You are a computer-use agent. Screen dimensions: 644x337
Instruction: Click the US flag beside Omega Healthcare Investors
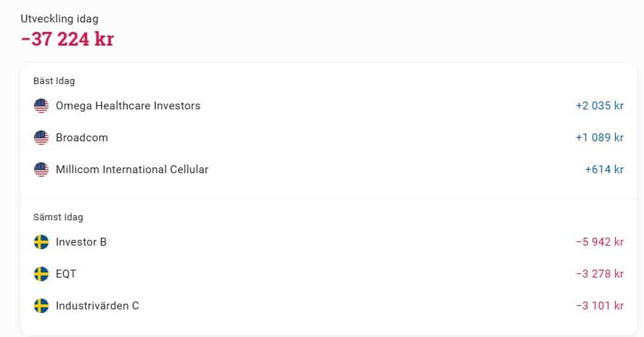41,106
